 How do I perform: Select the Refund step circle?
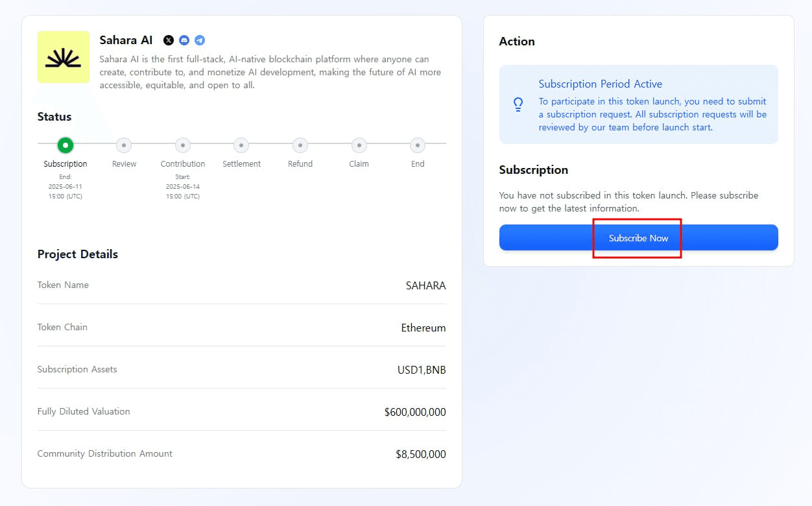coord(300,145)
